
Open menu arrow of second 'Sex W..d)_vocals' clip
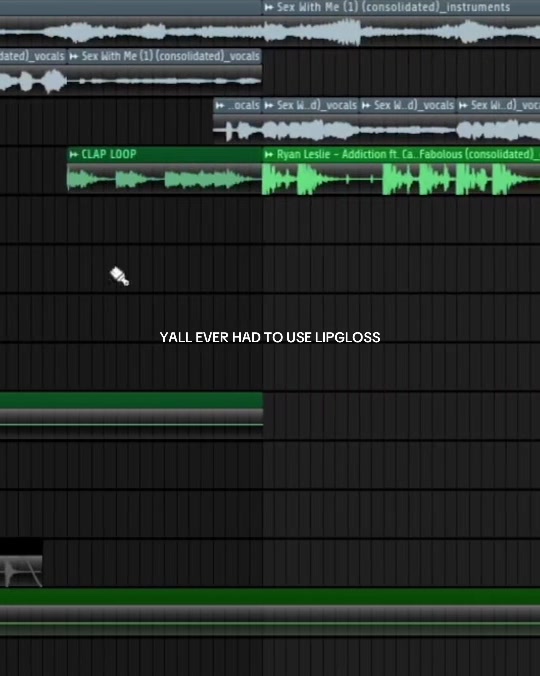coord(366,105)
